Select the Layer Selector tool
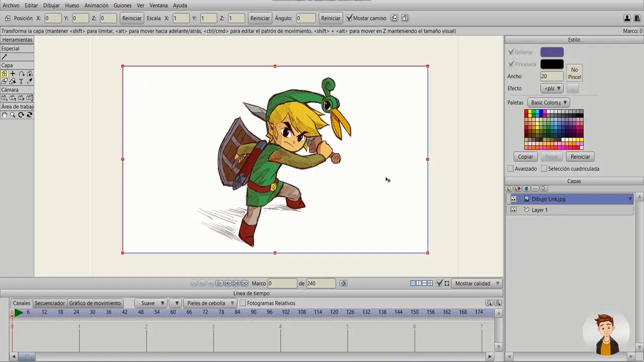Screen dimensions: 644x362 coord(13,81)
